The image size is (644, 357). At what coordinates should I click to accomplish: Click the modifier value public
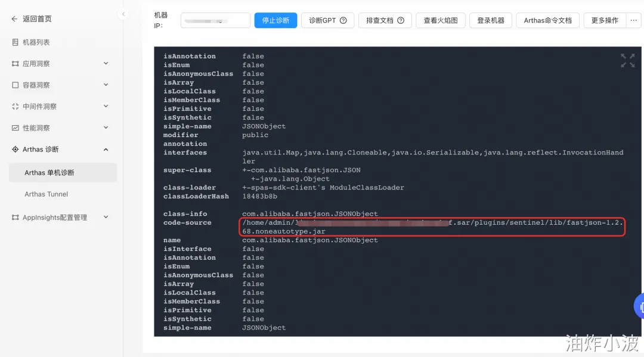pos(255,135)
